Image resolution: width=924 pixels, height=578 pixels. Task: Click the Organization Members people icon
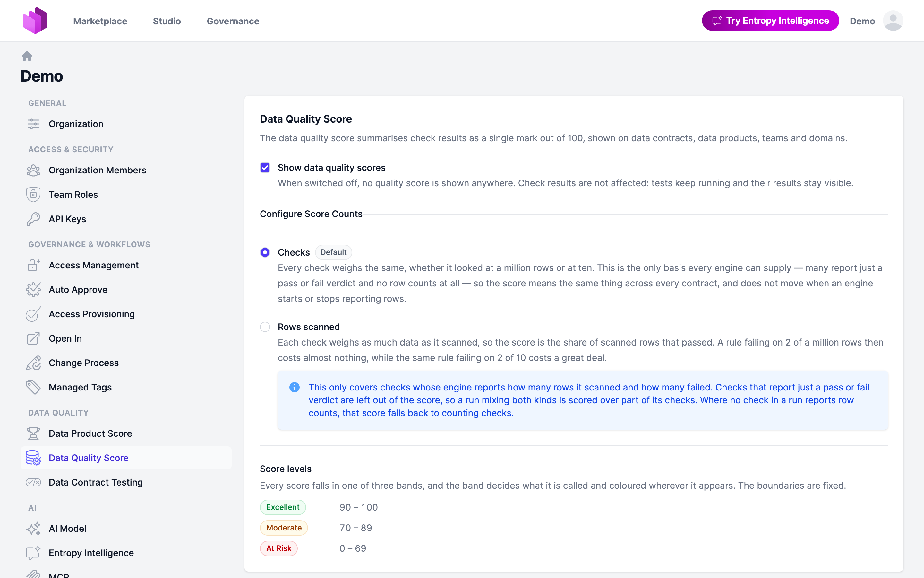pos(33,170)
